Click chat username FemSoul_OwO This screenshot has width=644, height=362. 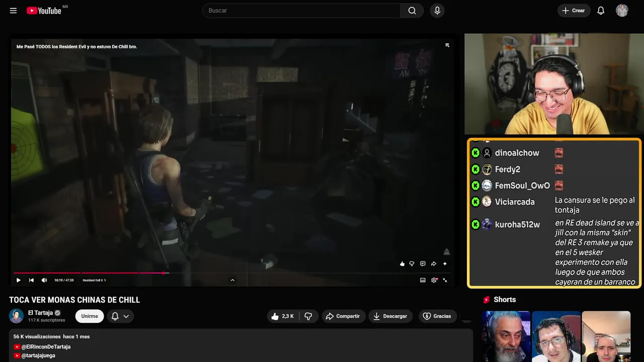(522, 186)
